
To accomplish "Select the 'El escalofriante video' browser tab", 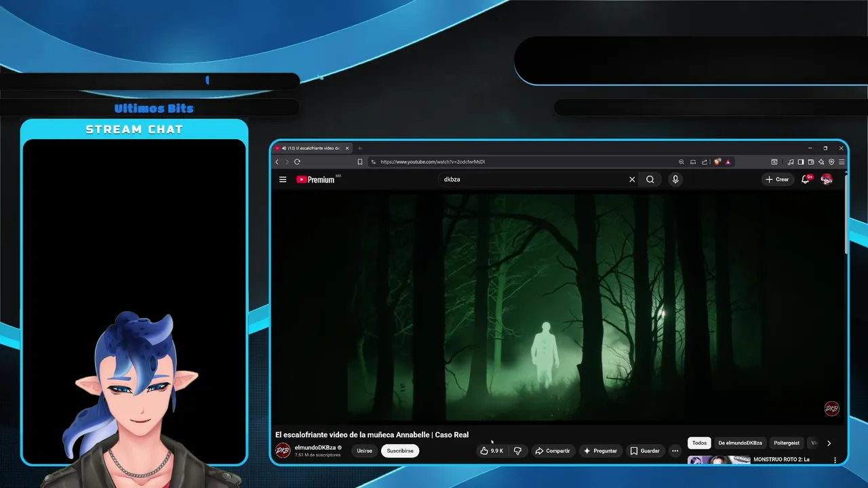I will click(x=312, y=148).
